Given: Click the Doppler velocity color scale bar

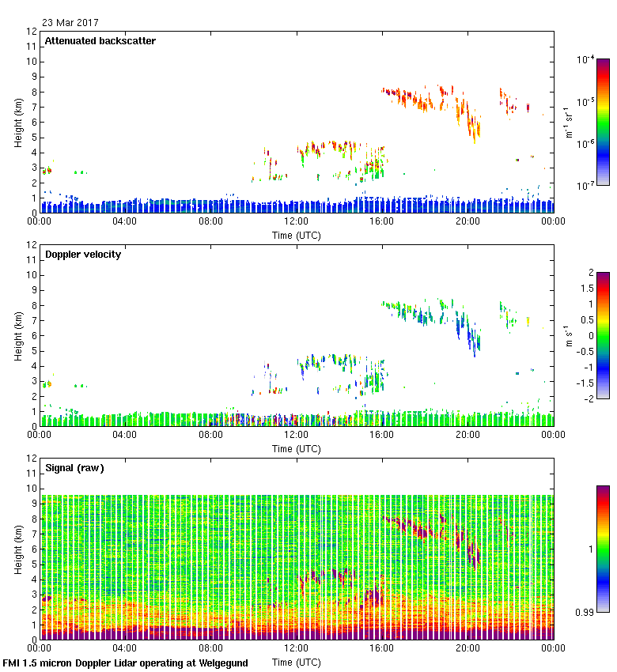Looking at the screenshot, I should pyautogui.click(x=603, y=335).
